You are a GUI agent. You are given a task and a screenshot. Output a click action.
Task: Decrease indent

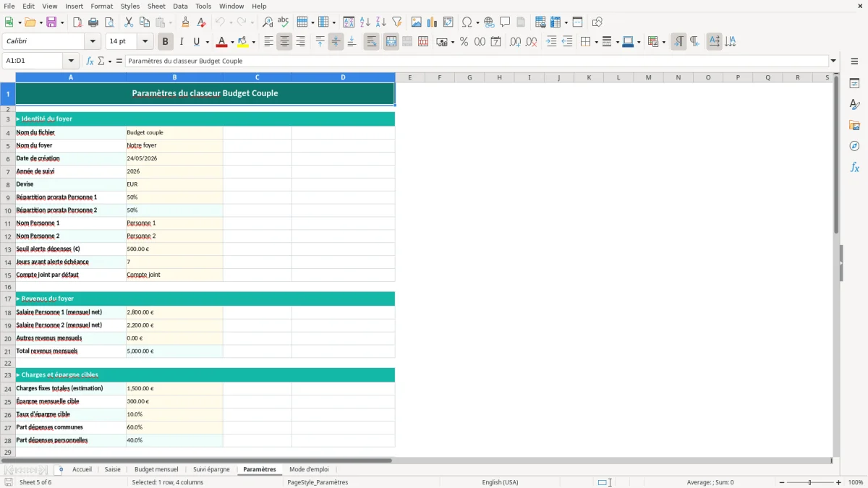coord(567,42)
